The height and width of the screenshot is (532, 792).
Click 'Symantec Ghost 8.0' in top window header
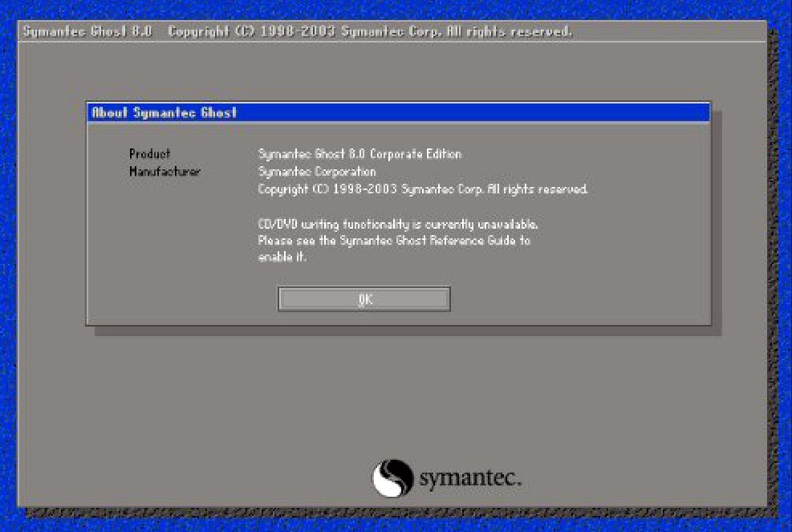coord(87,32)
